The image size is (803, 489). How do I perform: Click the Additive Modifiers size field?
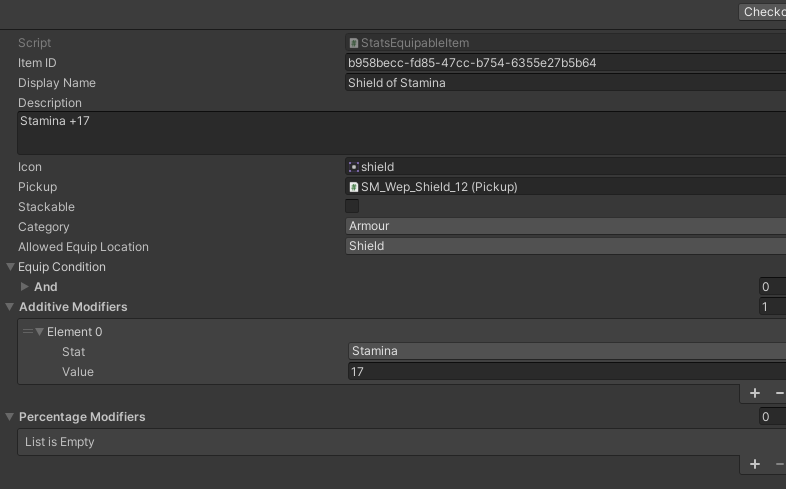(x=772, y=307)
